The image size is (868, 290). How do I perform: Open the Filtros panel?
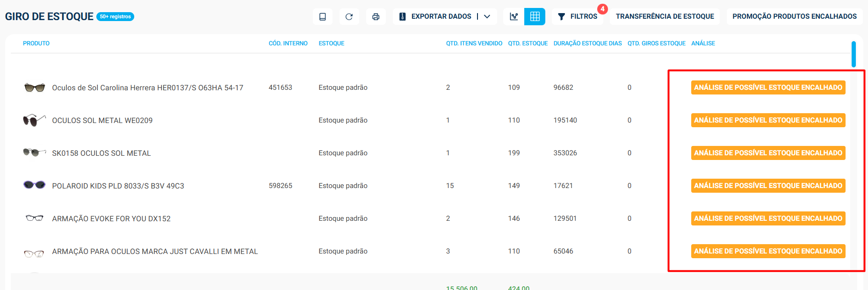click(x=578, y=17)
